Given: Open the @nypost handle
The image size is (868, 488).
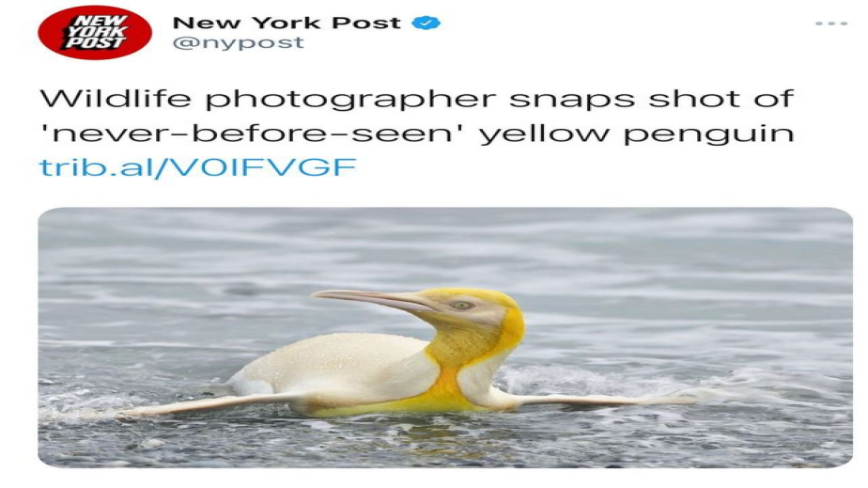Looking at the screenshot, I should pyautogui.click(x=238, y=42).
